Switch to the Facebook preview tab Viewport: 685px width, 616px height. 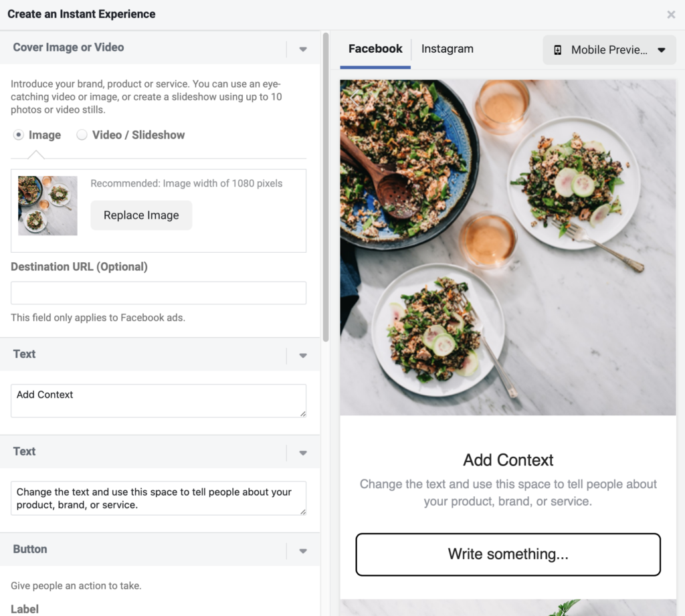[375, 49]
